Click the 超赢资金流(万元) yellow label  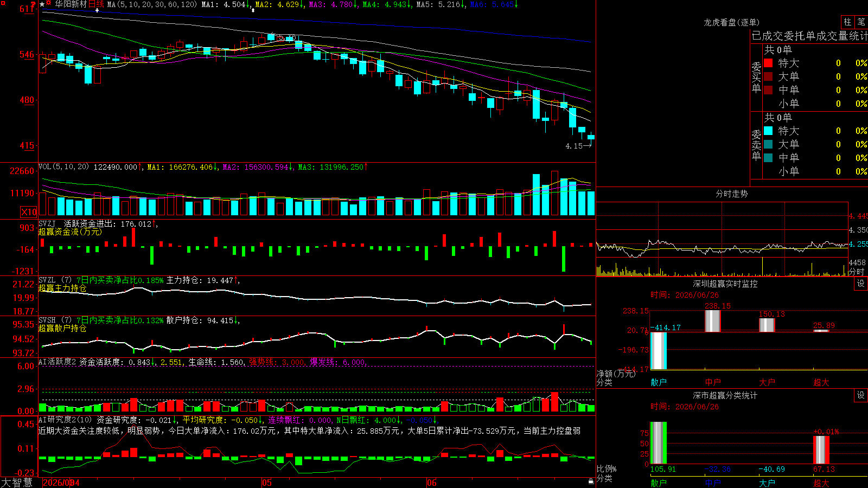click(70, 232)
